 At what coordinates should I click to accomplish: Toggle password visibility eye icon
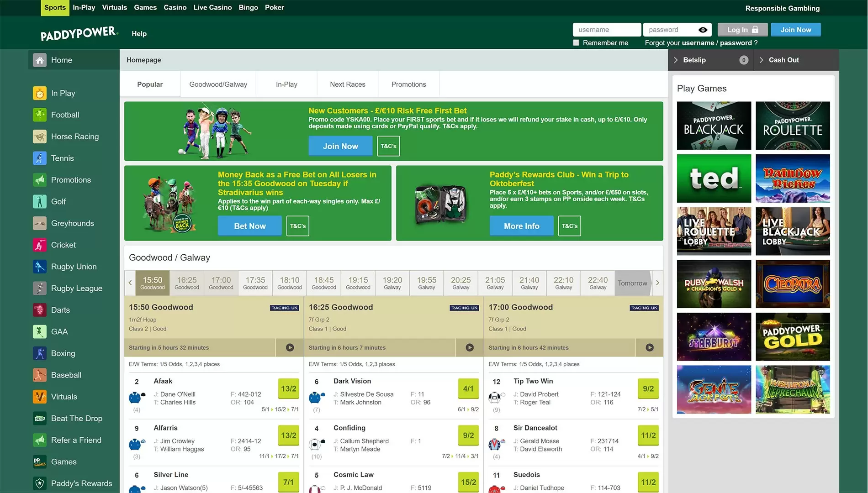pos(703,30)
